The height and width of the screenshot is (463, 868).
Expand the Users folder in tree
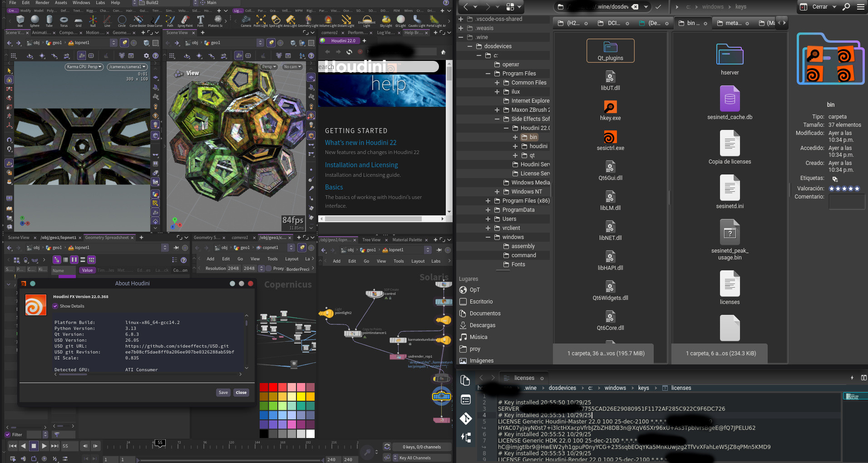[488, 219]
